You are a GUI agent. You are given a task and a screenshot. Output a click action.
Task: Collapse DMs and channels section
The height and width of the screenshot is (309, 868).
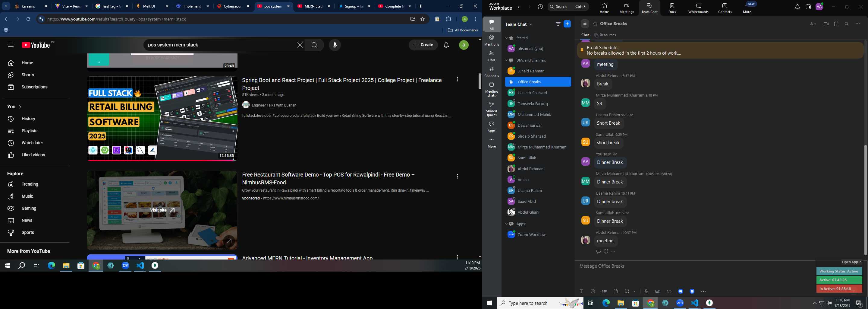tap(506, 60)
